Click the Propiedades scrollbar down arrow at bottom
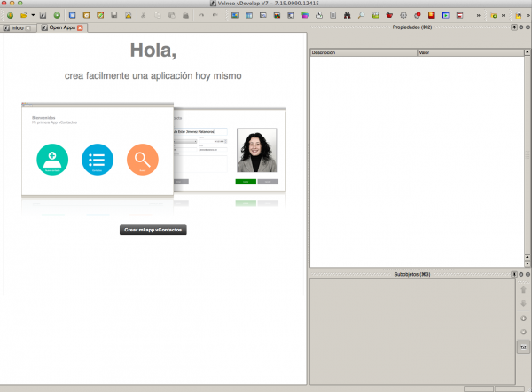This screenshot has height=392, width=532. tap(528, 263)
